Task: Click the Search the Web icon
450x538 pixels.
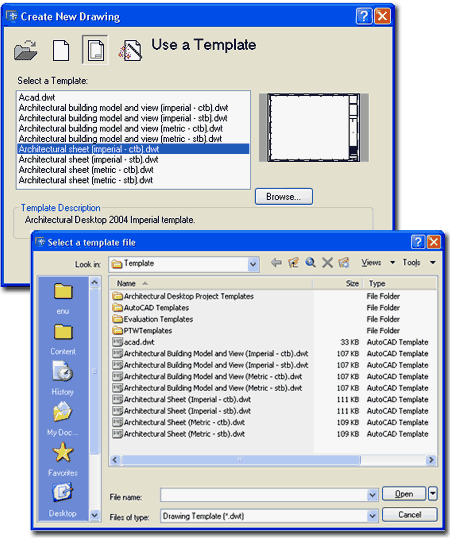Action: point(310,263)
